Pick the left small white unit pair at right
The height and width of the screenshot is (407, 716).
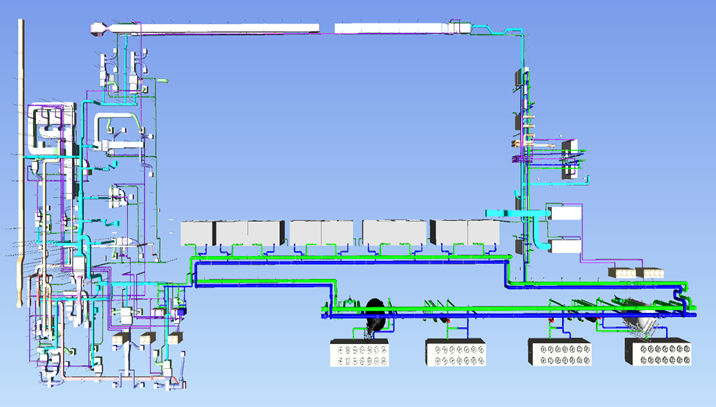tap(623, 272)
